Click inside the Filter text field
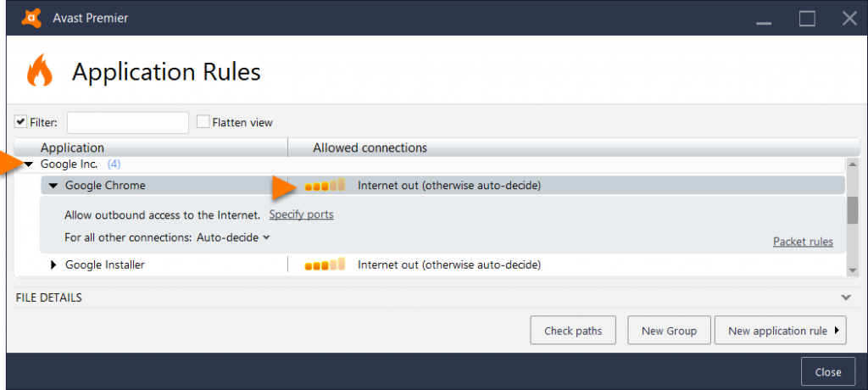The height and width of the screenshot is (390, 868). tap(127, 123)
